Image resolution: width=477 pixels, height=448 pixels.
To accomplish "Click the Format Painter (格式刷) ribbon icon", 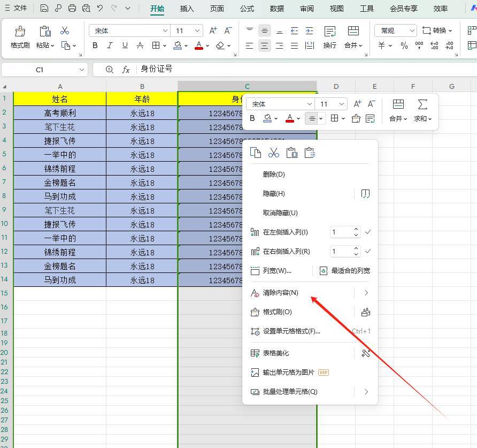I will (20, 36).
